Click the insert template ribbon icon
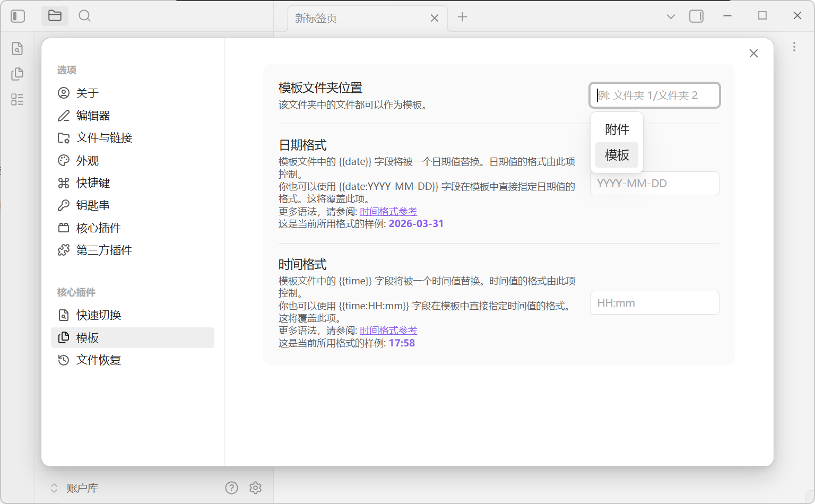This screenshot has height=504, width=815. pos(18,74)
